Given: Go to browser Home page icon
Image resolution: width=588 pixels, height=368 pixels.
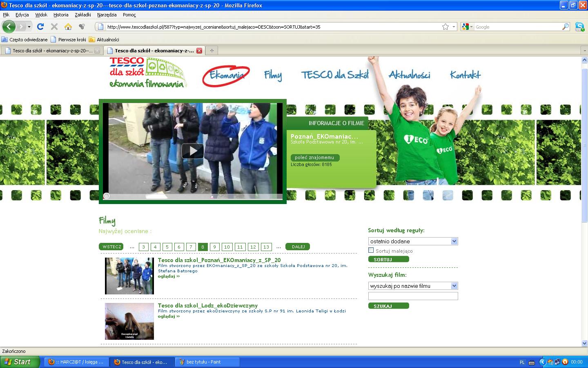Looking at the screenshot, I should point(68,27).
